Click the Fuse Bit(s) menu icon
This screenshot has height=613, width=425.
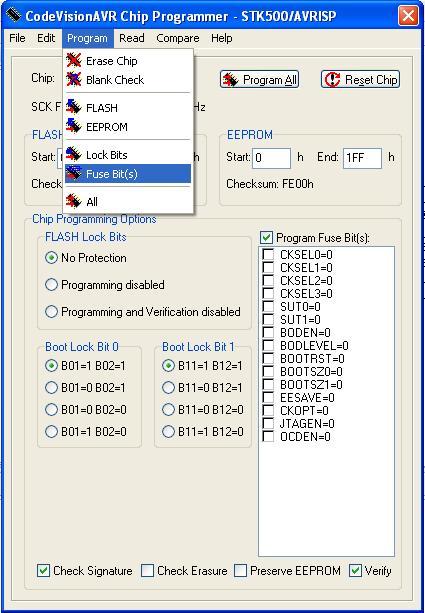(x=74, y=174)
